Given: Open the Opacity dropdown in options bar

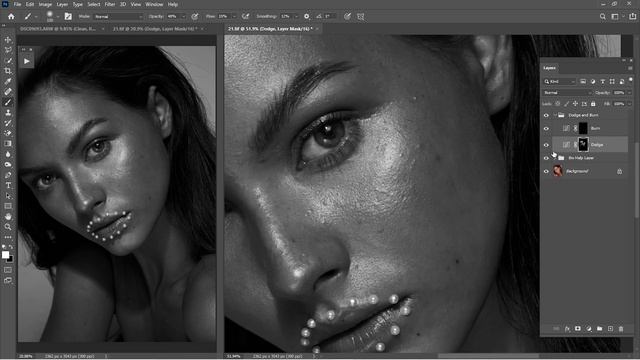Looking at the screenshot, I should 183,16.
